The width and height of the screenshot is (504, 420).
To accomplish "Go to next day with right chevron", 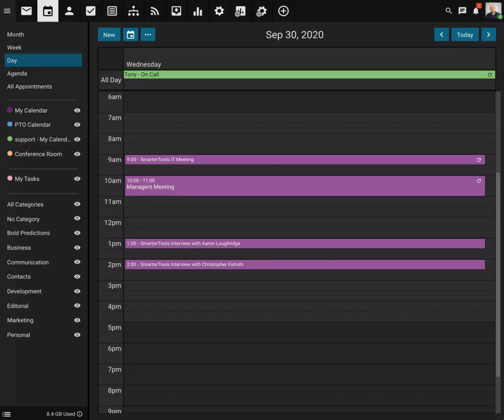I will click(x=488, y=34).
